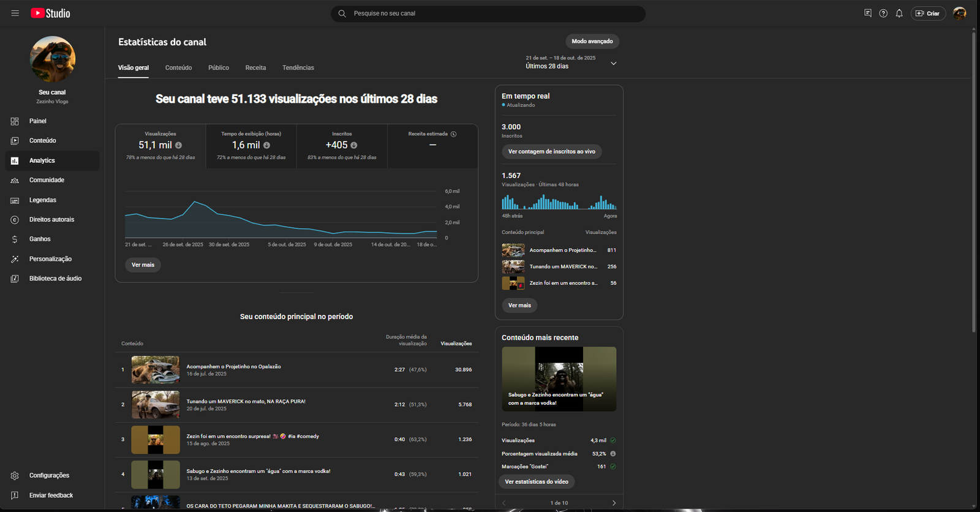Select the Visualizações metric card
Viewport: 980px width, 512px height.
160,146
